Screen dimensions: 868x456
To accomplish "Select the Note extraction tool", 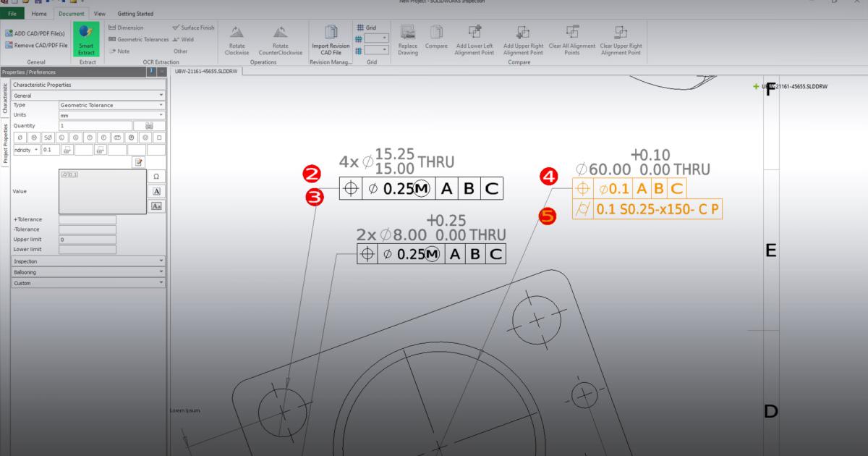I will tap(119, 51).
